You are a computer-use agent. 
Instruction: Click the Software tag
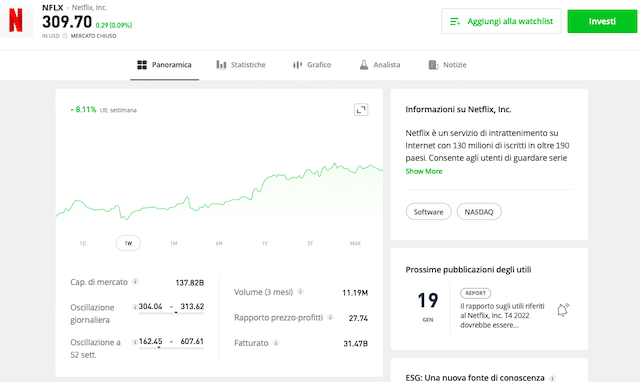[x=428, y=212]
